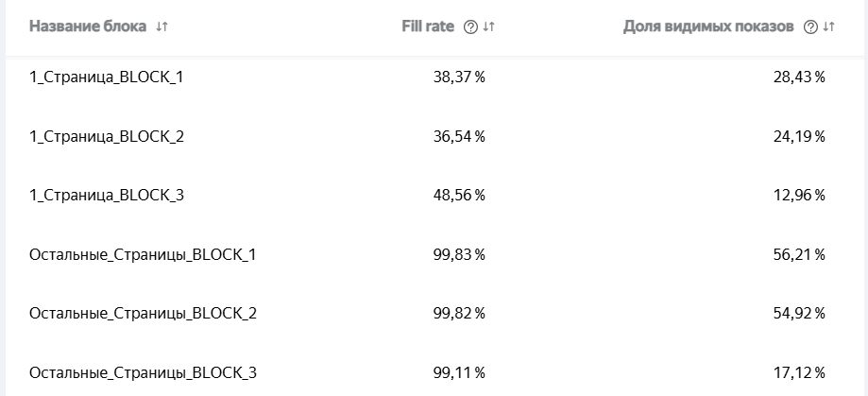Click the 38,37 % fill rate value

pyautogui.click(x=459, y=77)
